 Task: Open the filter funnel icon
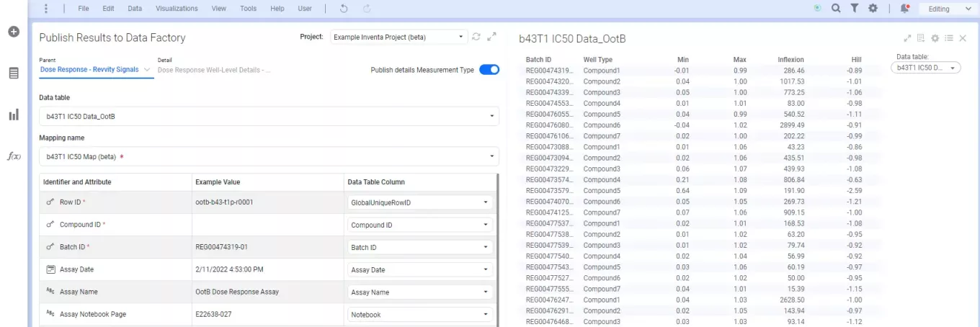[854, 9]
